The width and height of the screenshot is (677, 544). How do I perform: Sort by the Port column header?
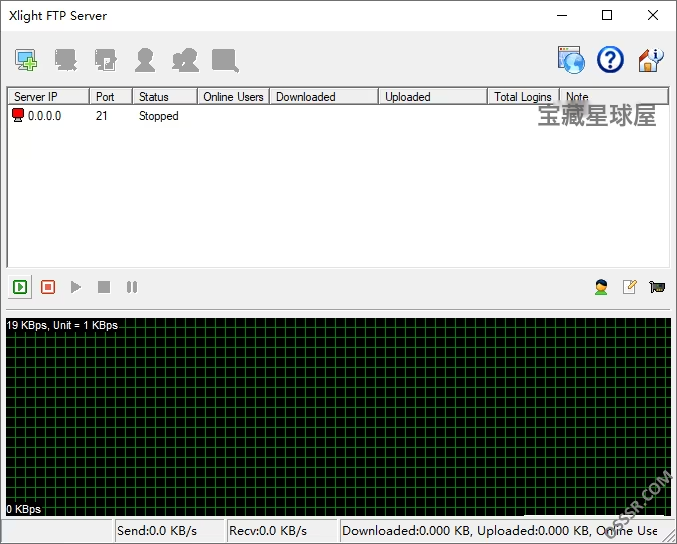[111, 96]
